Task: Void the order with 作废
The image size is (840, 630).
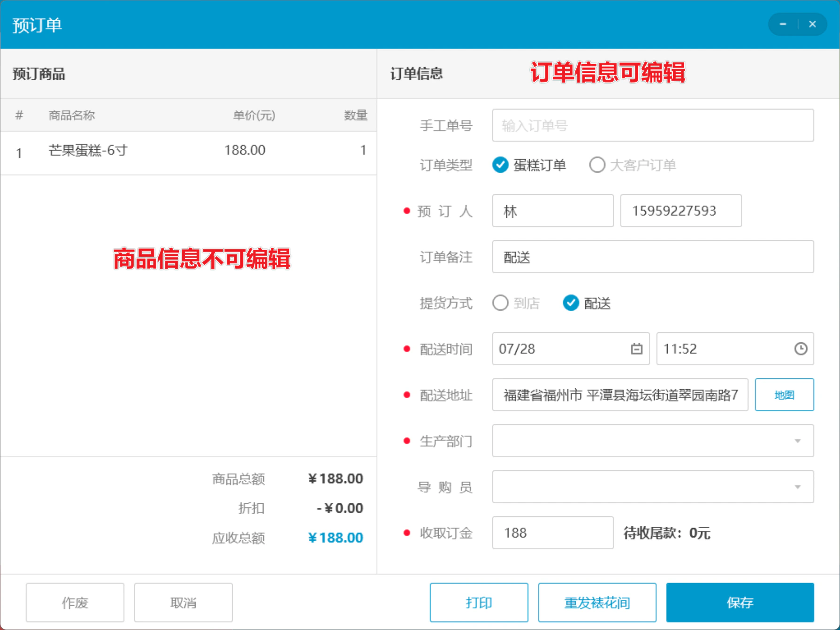Action: point(75,602)
